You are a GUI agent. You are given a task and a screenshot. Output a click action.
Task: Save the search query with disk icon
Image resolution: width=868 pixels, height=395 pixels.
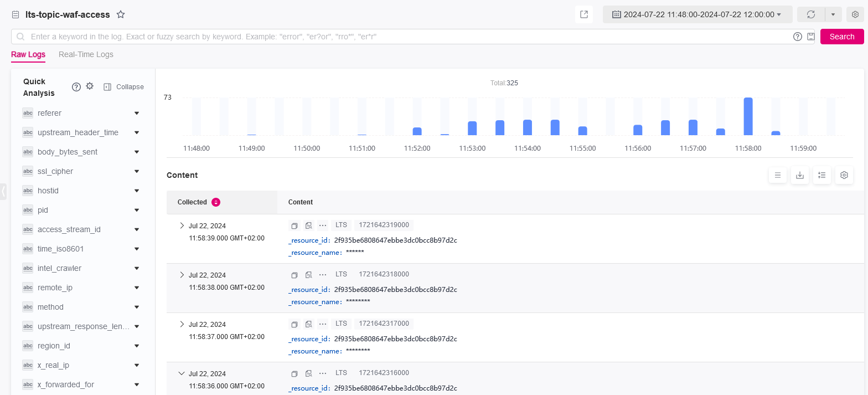point(810,37)
